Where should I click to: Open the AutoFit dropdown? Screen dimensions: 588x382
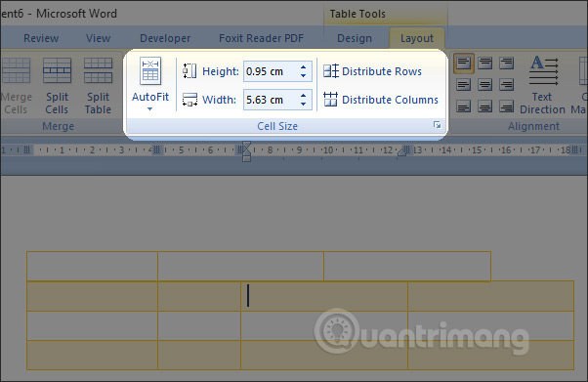click(150, 84)
